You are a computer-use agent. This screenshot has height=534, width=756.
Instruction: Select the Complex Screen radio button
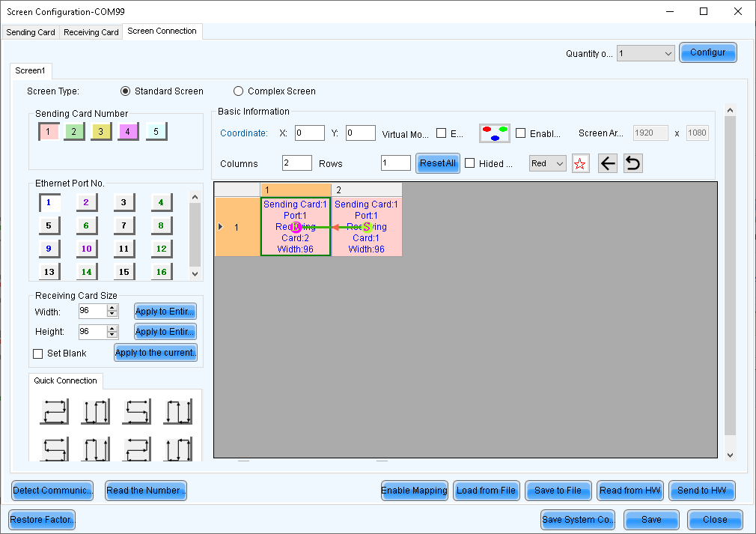tap(238, 91)
